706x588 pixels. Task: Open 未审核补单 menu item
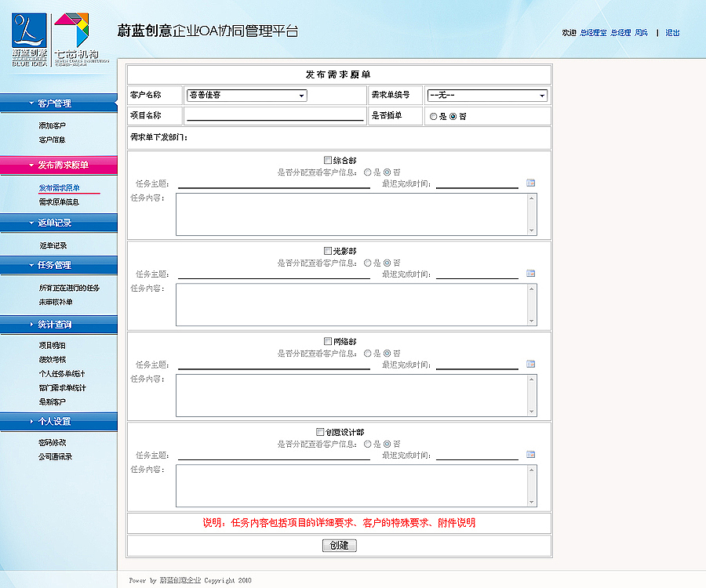(x=56, y=302)
